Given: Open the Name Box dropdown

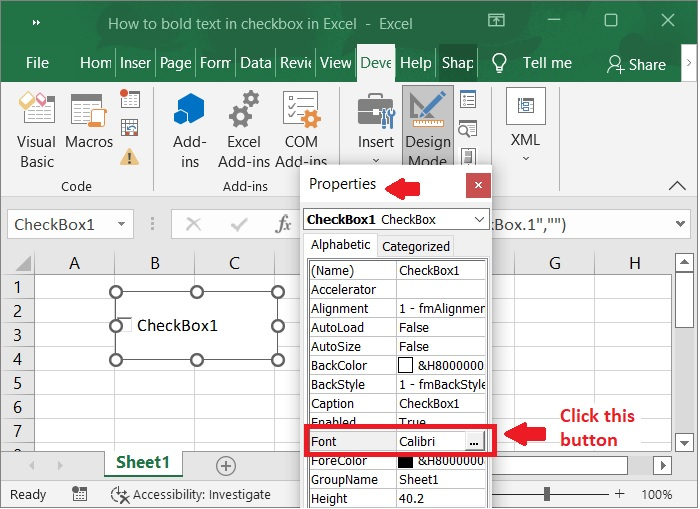Looking at the screenshot, I should click(x=121, y=224).
